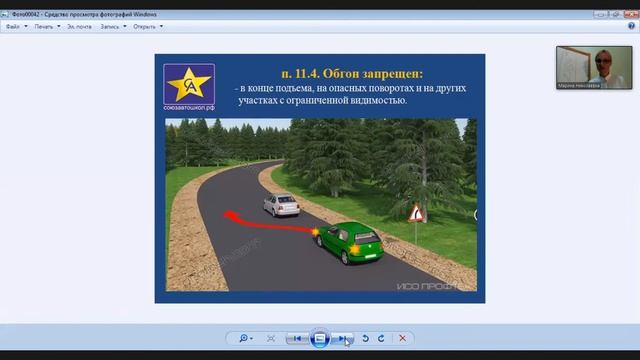Click the webcam video thumbnail
This screenshot has width=640, height=360.
click(594, 67)
